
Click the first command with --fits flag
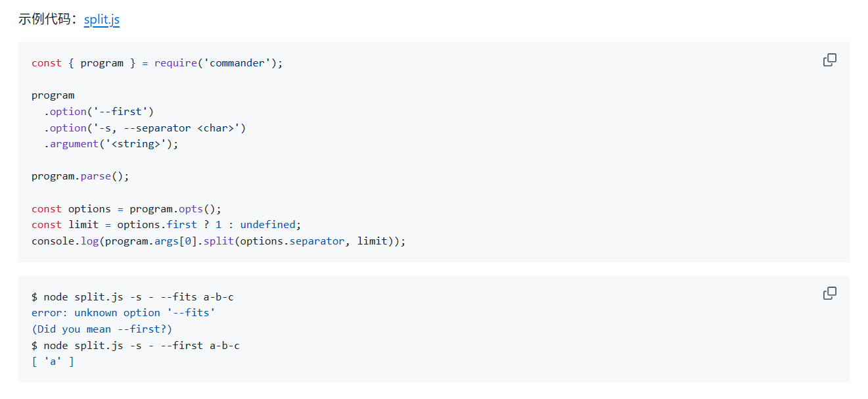coord(133,297)
